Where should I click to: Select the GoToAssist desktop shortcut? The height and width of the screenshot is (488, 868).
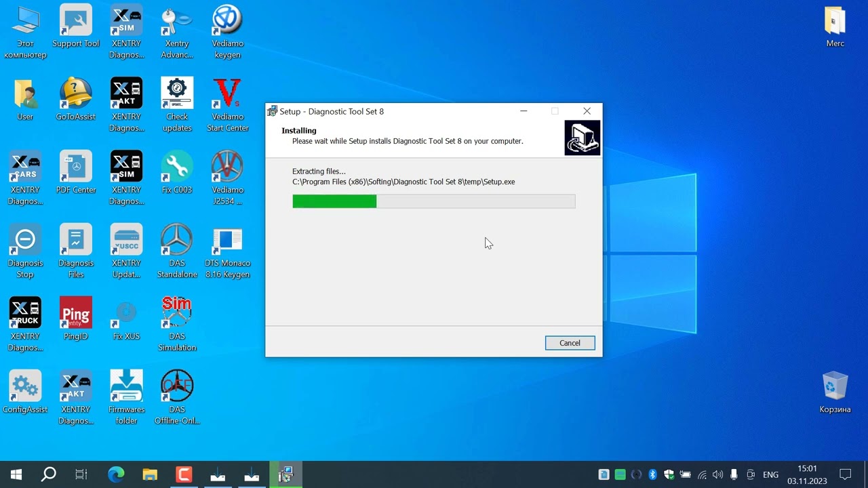pyautogui.click(x=76, y=100)
